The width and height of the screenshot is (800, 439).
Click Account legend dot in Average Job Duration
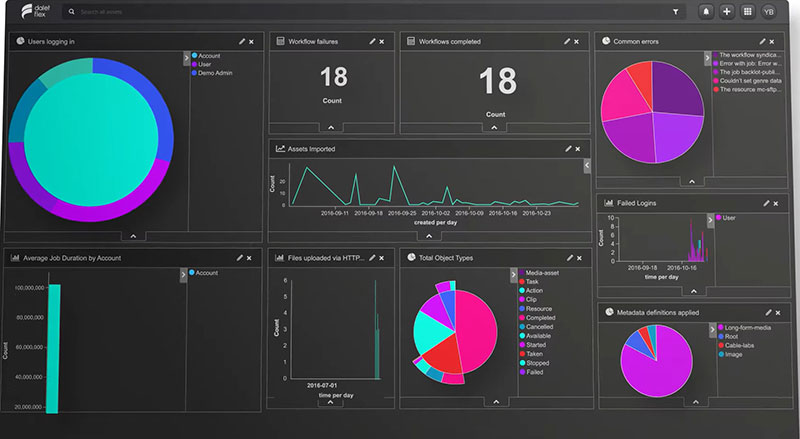(192, 273)
